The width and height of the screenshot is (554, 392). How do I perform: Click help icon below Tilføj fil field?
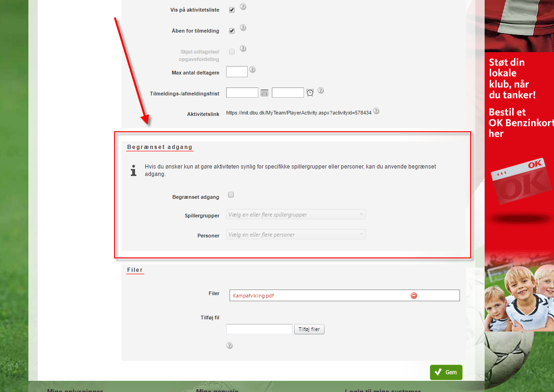229,345
